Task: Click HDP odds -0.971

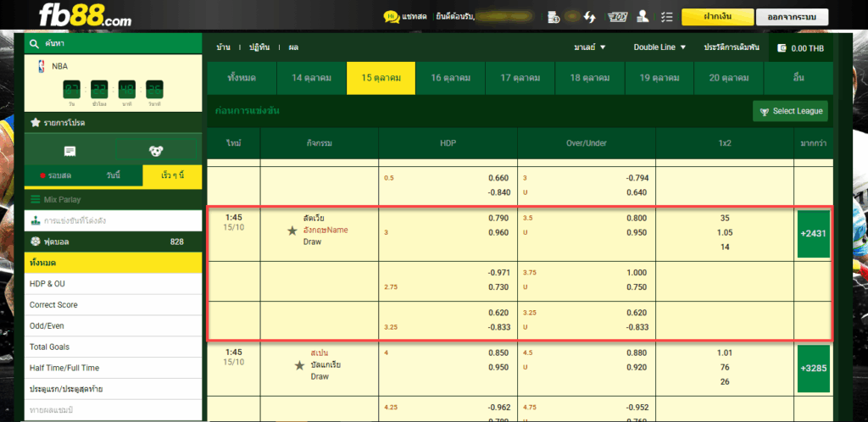Action: click(x=498, y=273)
